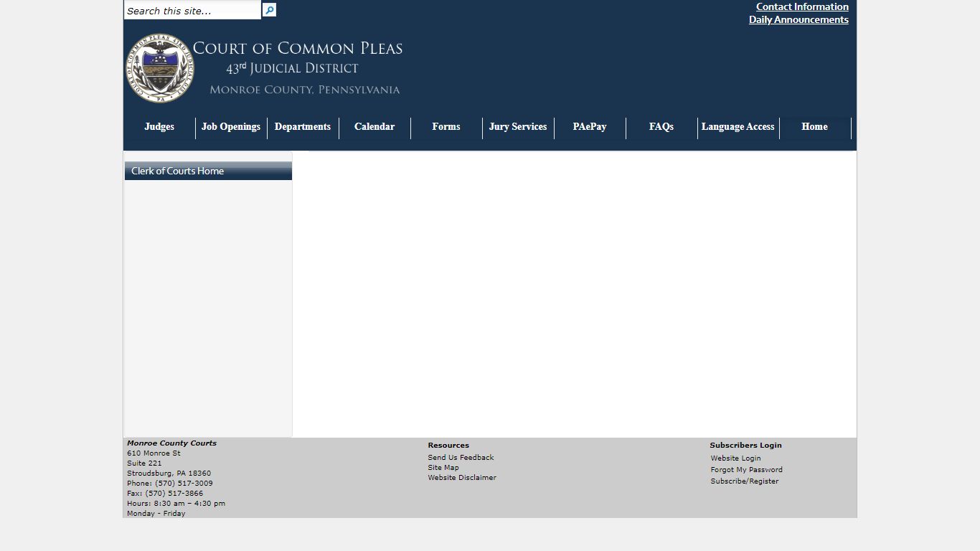
Task: Open the Job Openings menu item
Action: coord(231,127)
